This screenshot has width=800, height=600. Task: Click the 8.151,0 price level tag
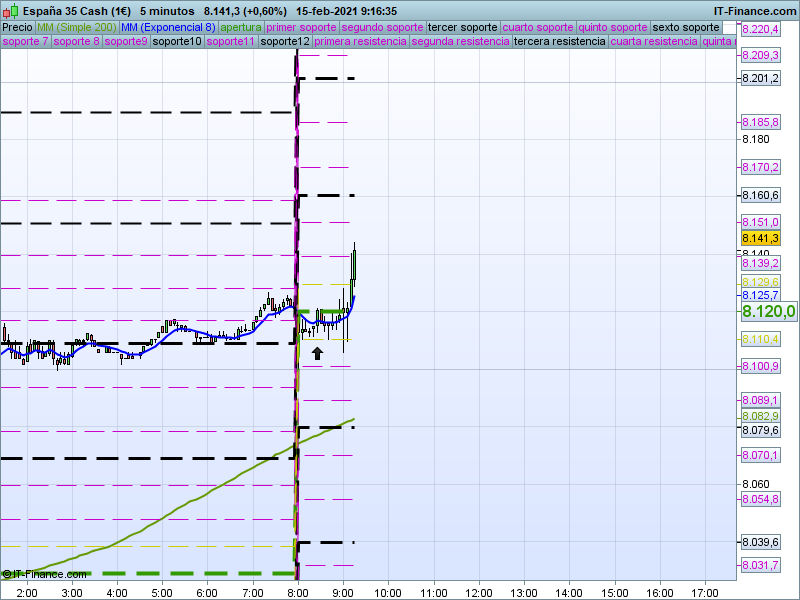point(760,222)
